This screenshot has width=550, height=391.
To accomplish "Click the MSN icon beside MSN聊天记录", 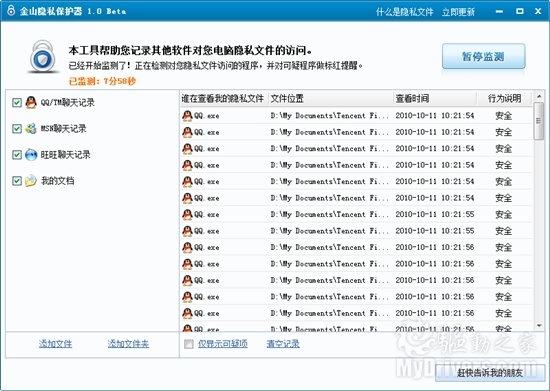I will [x=31, y=128].
